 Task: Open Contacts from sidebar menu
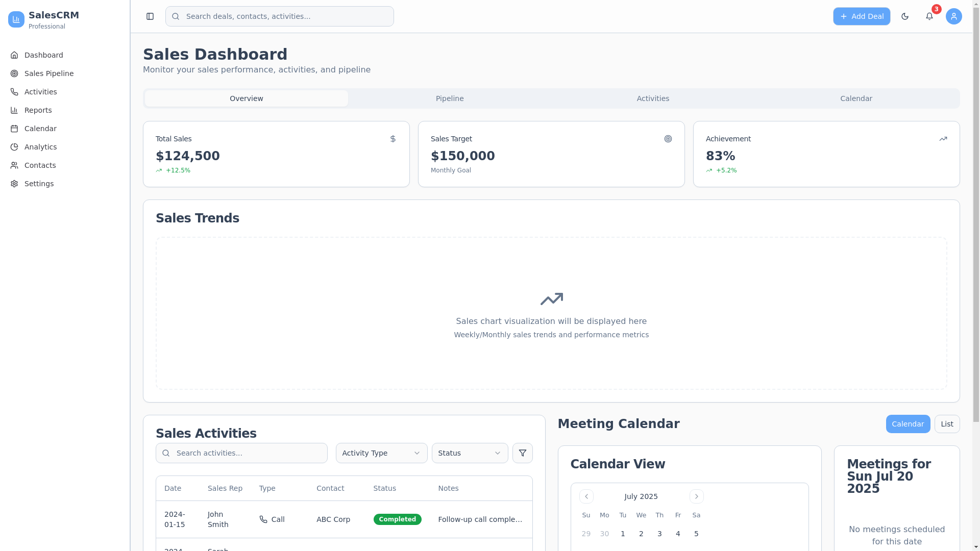pyautogui.click(x=65, y=165)
